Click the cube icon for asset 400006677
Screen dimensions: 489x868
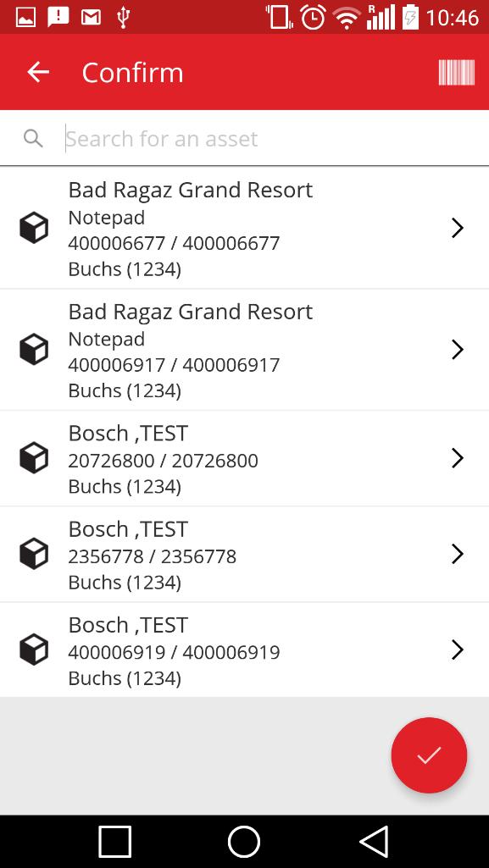34,228
